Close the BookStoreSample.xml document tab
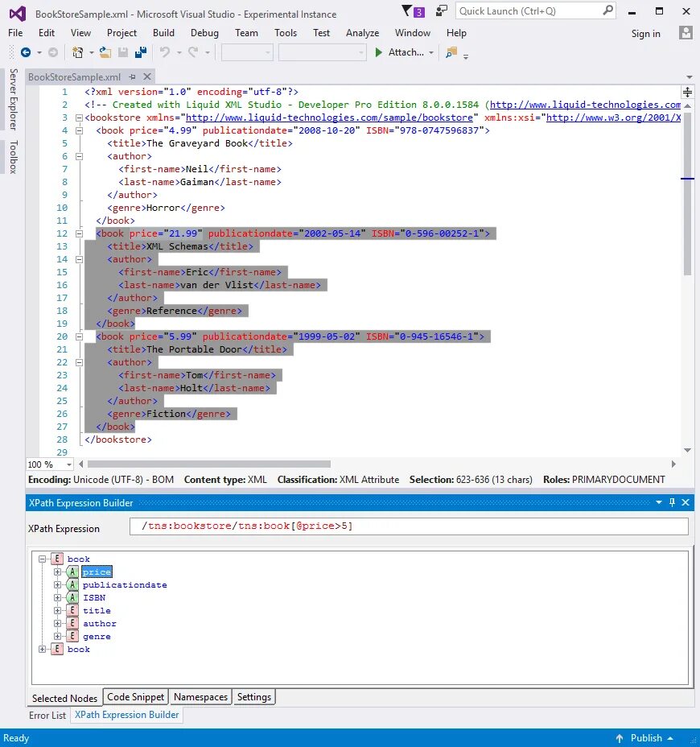The image size is (700, 747). 147,76
